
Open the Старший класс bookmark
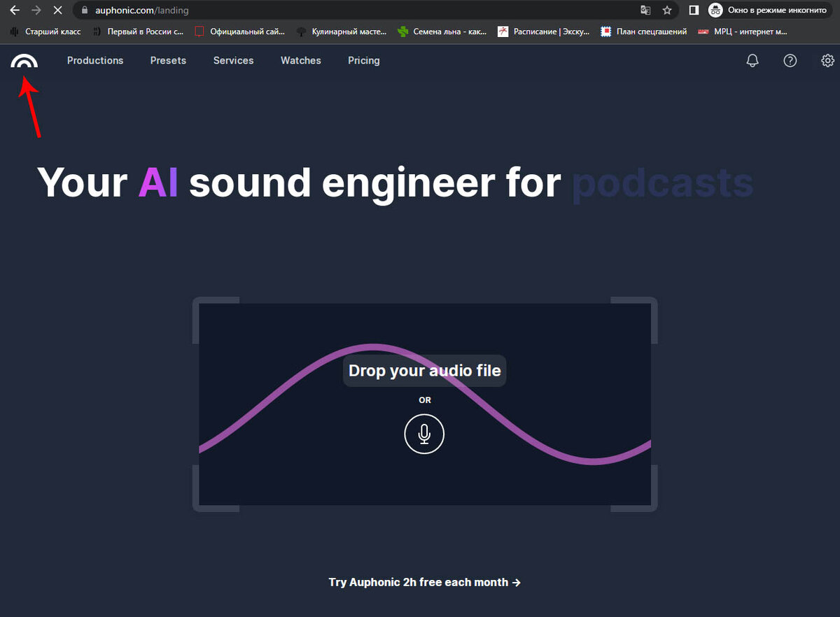coord(46,31)
